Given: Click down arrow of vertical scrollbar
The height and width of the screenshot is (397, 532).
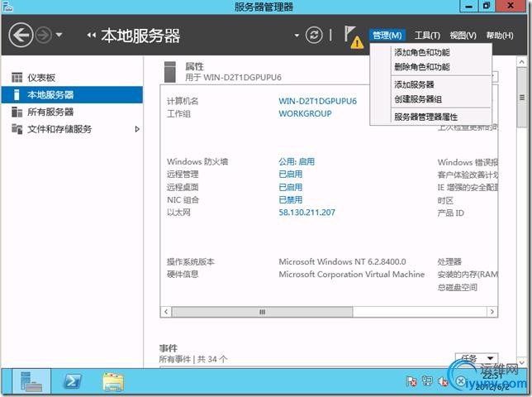Looking at the screenshot, I should click(x=522, y=362).
